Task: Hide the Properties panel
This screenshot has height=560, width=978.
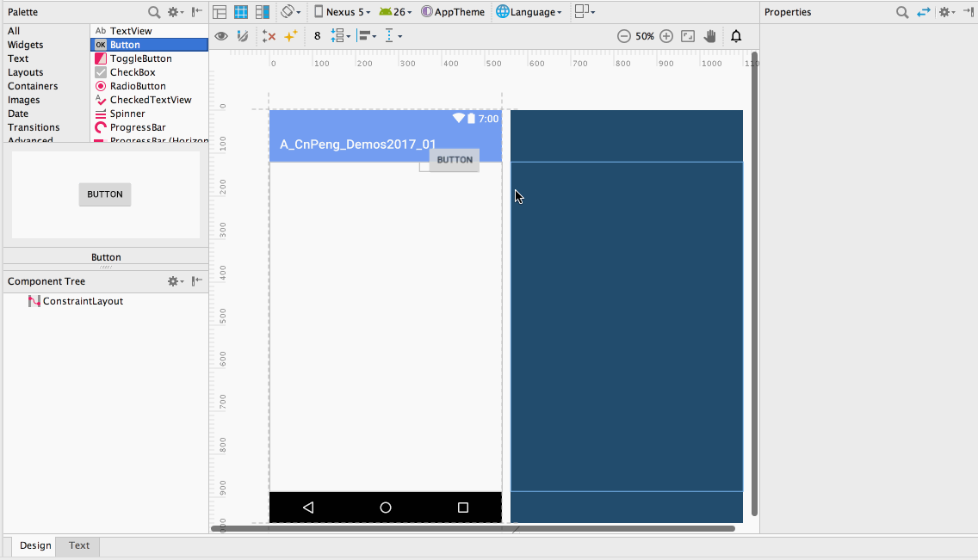Action: [967, 12]
